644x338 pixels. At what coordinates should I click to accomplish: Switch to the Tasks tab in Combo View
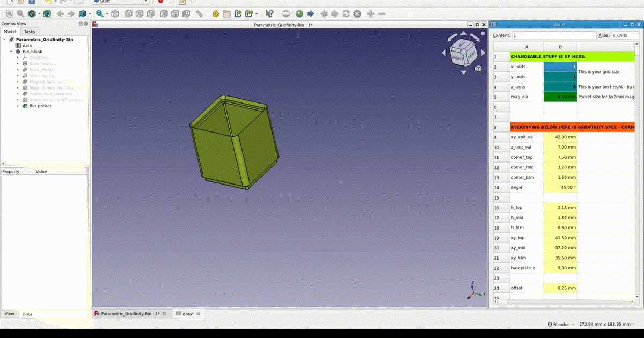point(30,31)
